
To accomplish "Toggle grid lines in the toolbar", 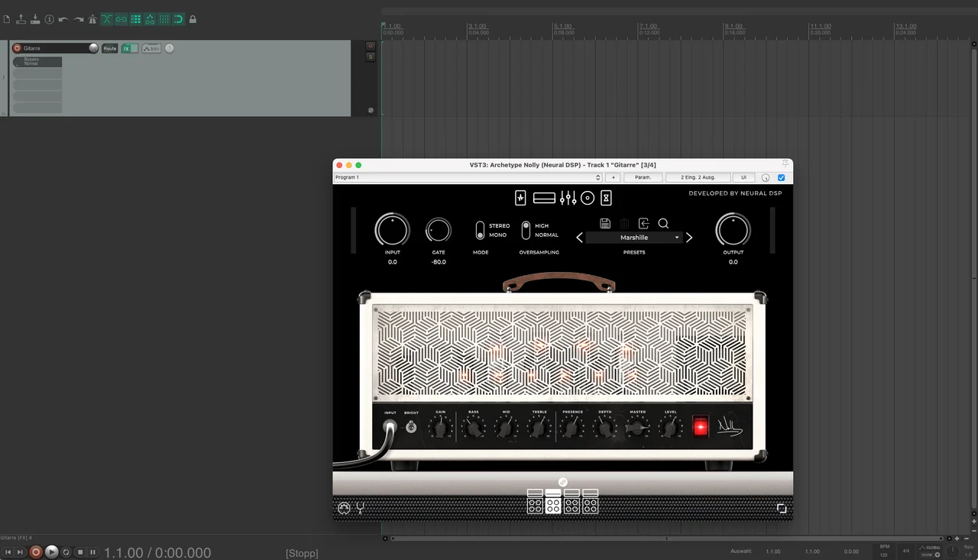I will [x=164, y=19].
